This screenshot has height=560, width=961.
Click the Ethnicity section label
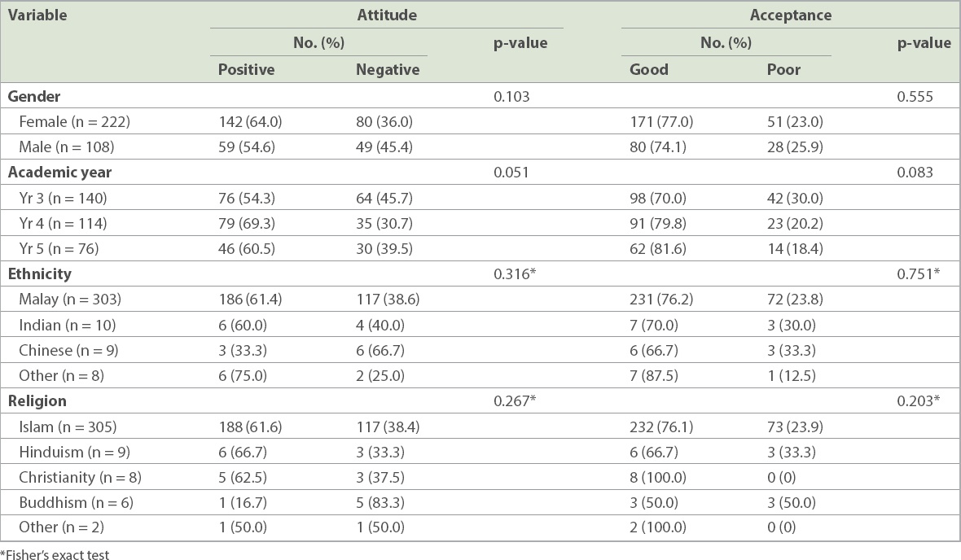coord(39,273)
